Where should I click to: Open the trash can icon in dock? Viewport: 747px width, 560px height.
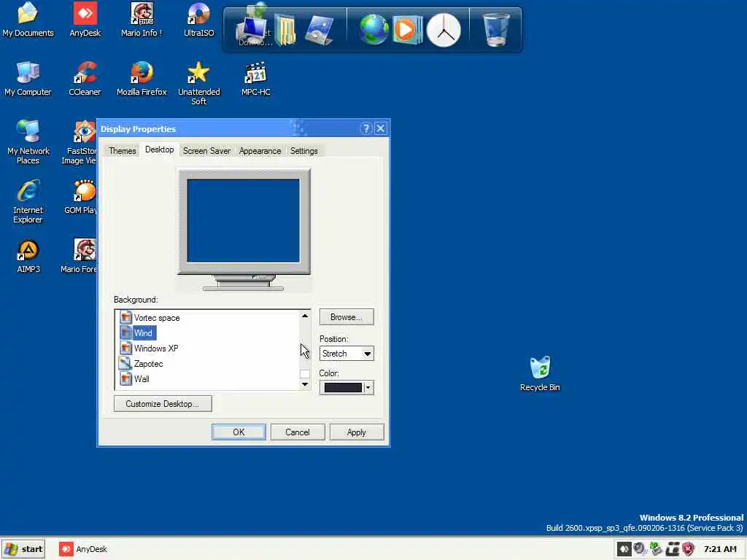click(495, 29)
